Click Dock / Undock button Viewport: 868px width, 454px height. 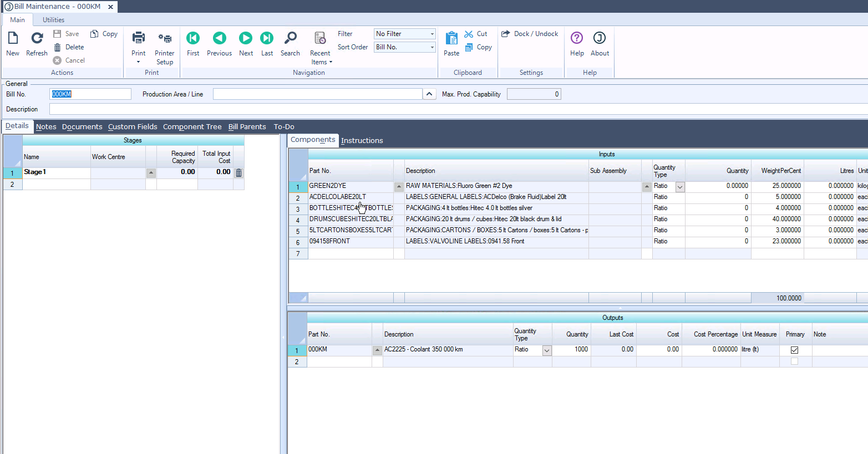[x=530, y=34]
